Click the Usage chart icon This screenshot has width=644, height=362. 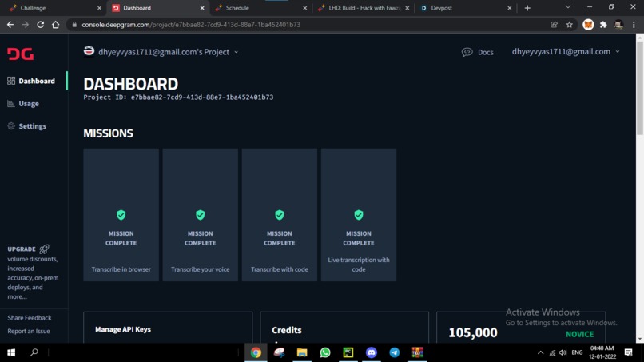(11, 104)
